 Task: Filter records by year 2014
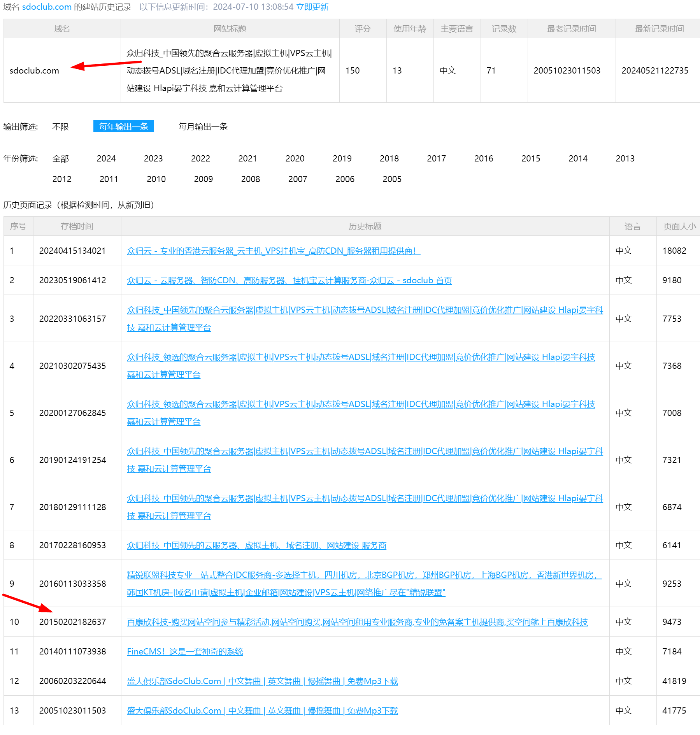(578, 159)
